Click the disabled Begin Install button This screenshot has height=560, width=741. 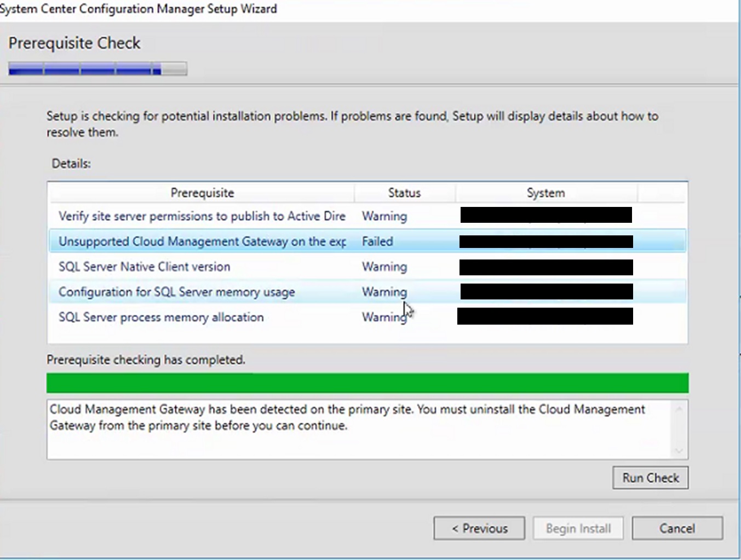[578, 528]
